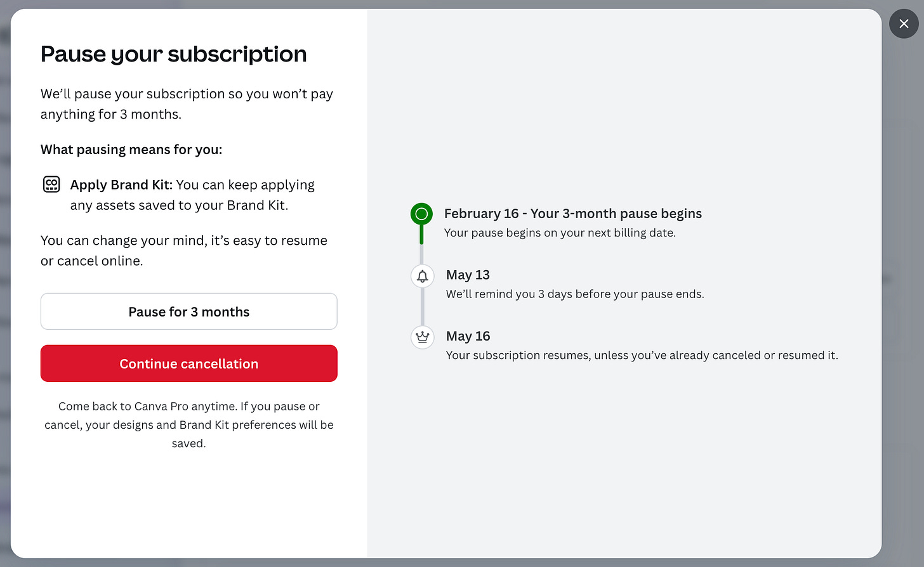Click the bell reminder icon
924x567 pixels.
pos(422,276)
